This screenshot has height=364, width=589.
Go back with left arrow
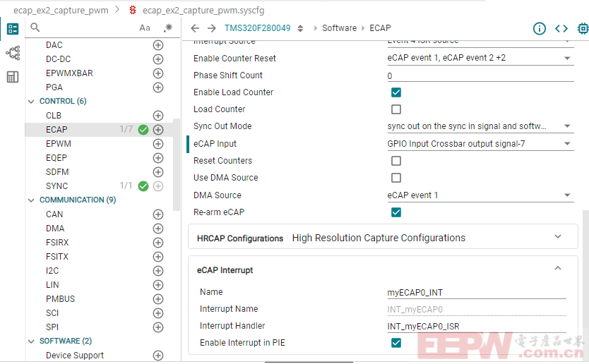pos(195,28)
